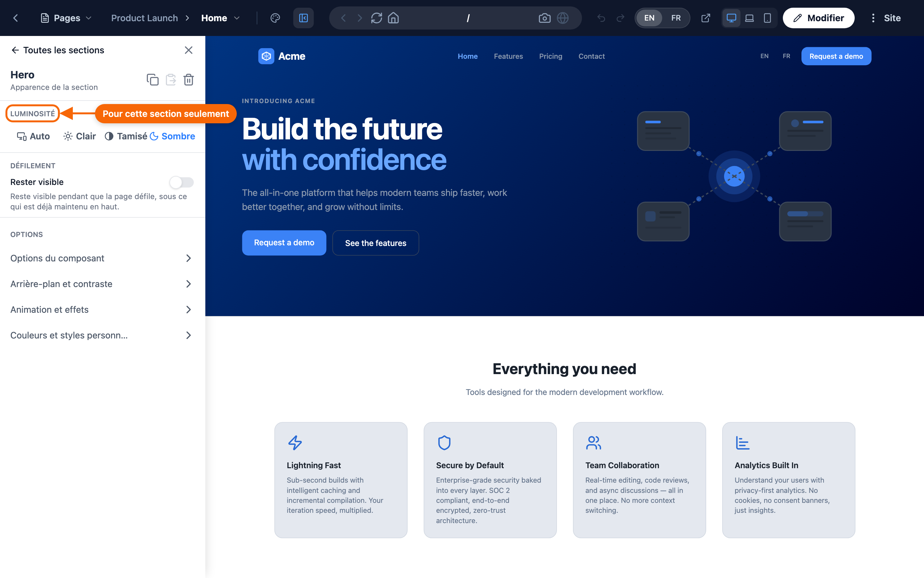Screen dimensions: 924x578
Task: Toggle the side panel icon
Action: tap(303, 18)
